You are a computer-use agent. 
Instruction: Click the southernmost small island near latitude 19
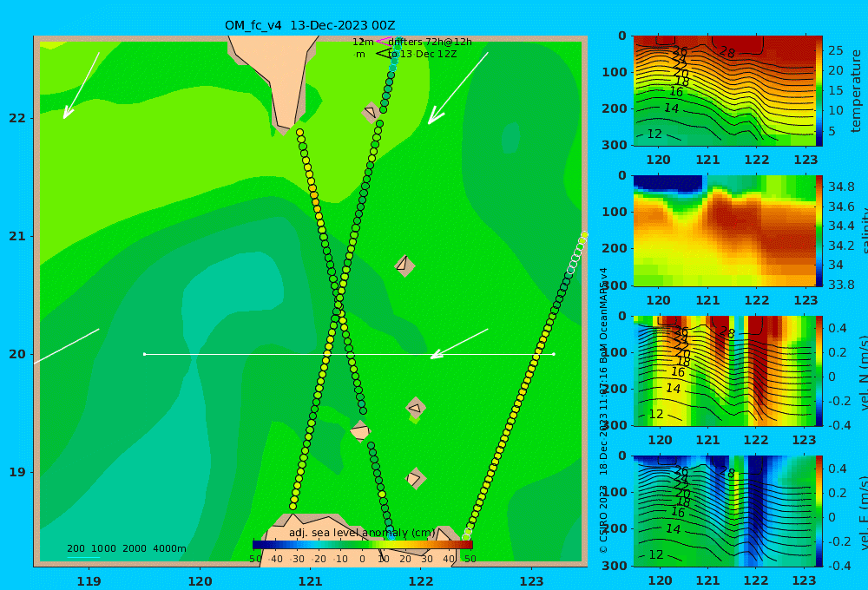[x=415, y=478]
